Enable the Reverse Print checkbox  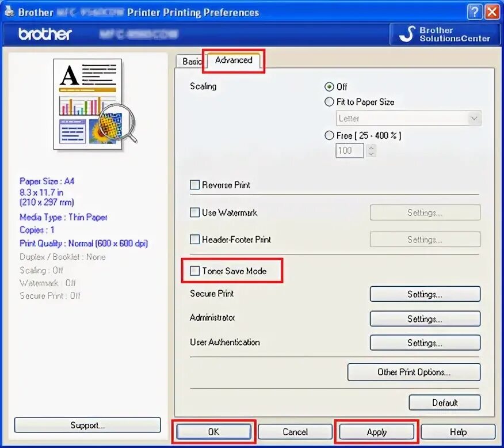195,185
